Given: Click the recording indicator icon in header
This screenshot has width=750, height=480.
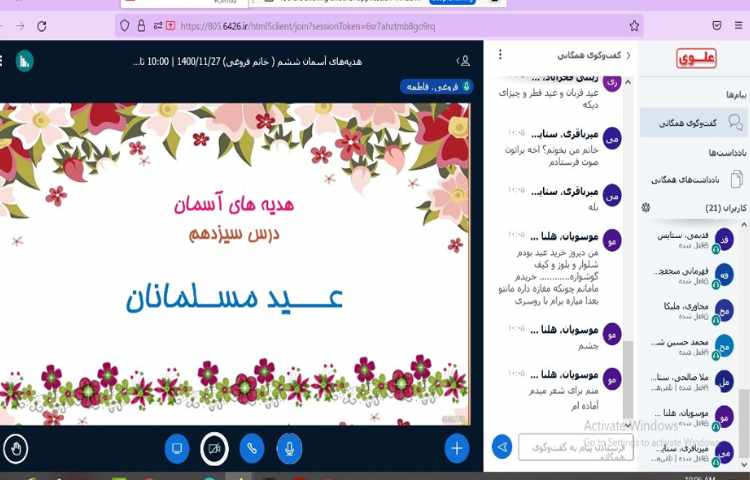Looking at the screenshot, I should coord(25,61).
